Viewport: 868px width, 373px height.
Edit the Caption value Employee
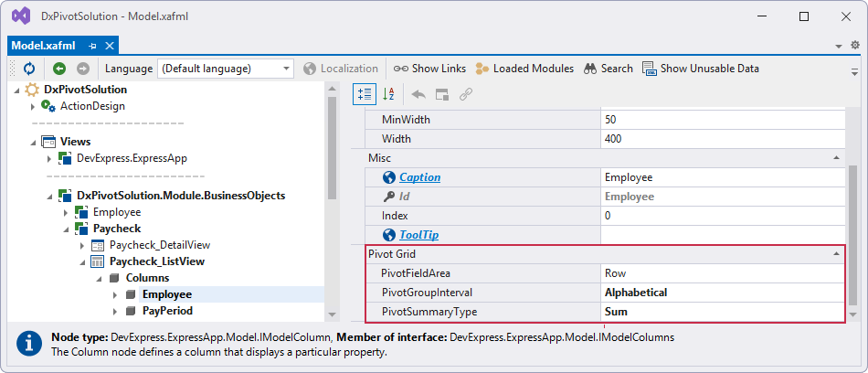[x=723, y=177]
